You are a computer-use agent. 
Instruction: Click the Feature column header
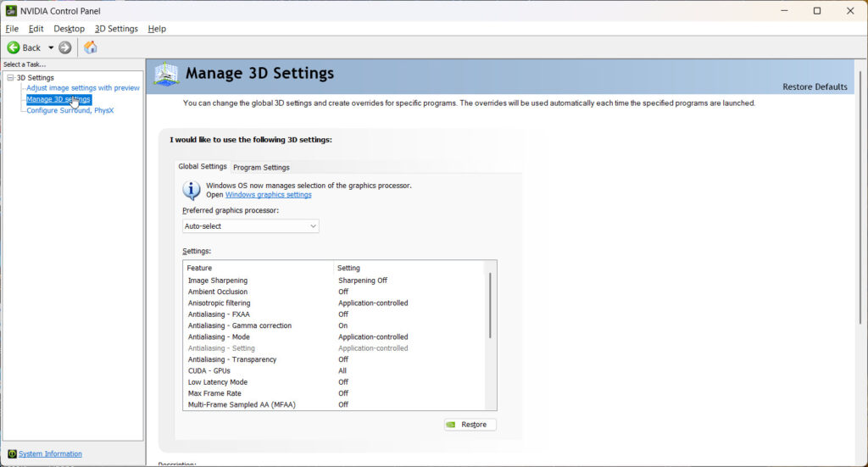(259, 268)
